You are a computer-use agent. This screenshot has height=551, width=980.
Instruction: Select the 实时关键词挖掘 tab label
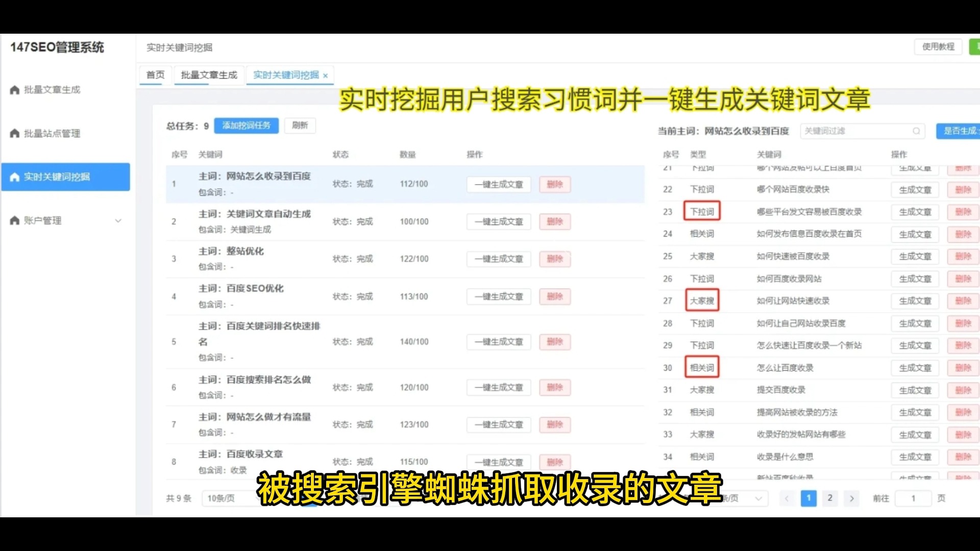pyautogui.click(x=286, y=75)
